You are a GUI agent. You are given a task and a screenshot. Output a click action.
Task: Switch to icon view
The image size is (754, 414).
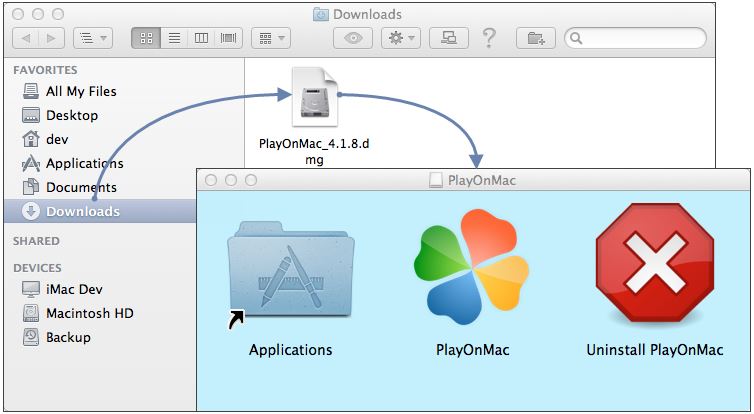coord(146,38)
